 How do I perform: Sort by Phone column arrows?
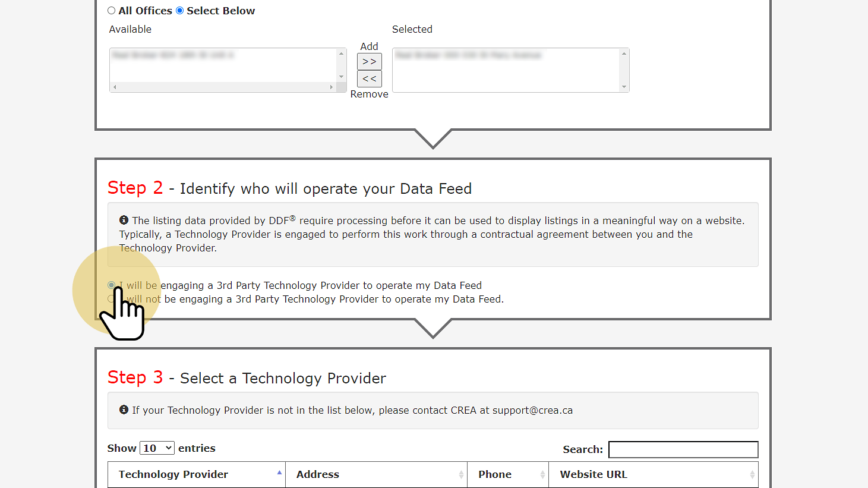point(542,474)
